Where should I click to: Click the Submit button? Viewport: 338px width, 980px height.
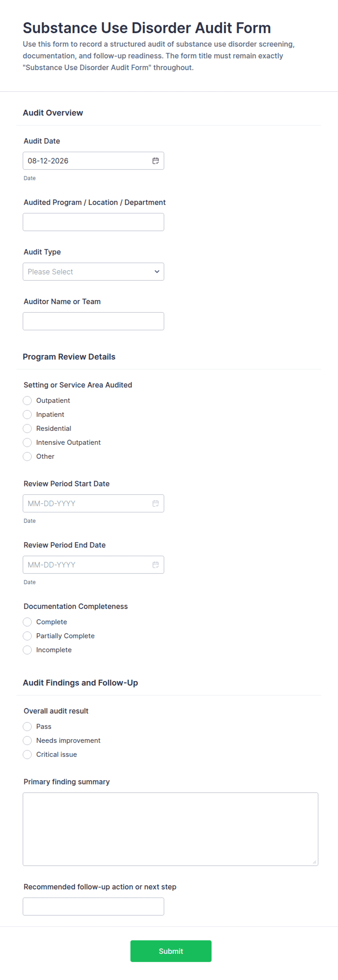171,951
